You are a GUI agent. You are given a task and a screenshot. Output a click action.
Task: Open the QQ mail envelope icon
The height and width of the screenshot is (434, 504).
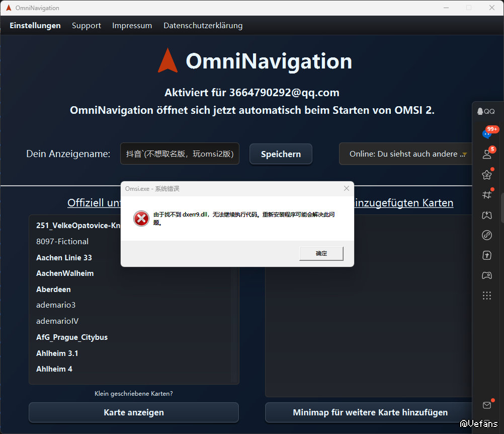[x=487, y=405]
